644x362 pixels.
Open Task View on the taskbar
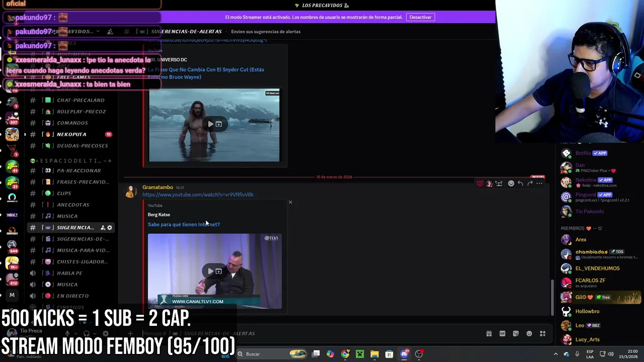[x=315, y=354]
